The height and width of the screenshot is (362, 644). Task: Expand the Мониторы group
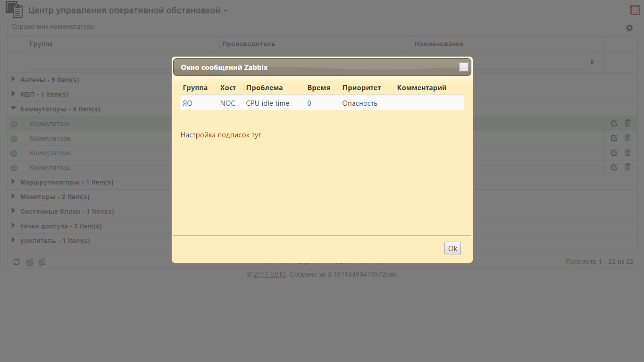pos(13,196)
